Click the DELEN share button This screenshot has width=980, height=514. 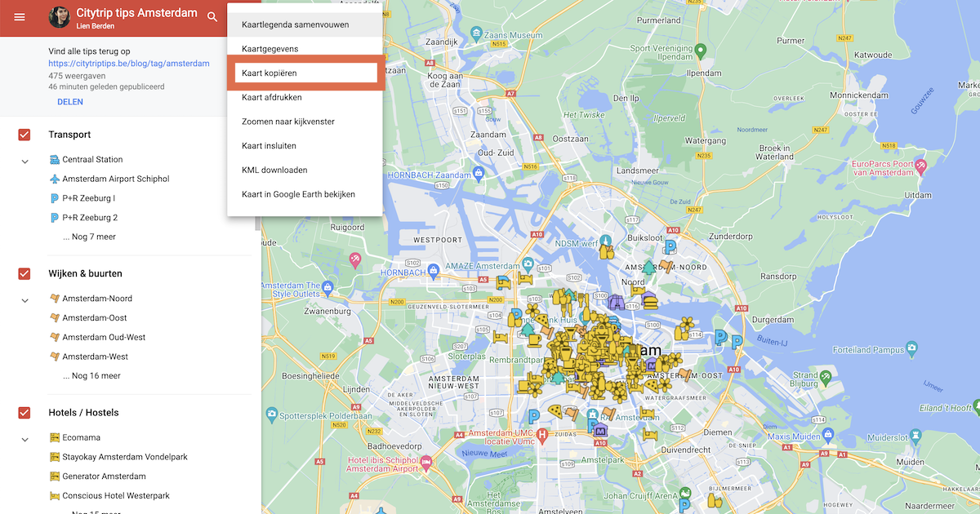coord(70,102)
